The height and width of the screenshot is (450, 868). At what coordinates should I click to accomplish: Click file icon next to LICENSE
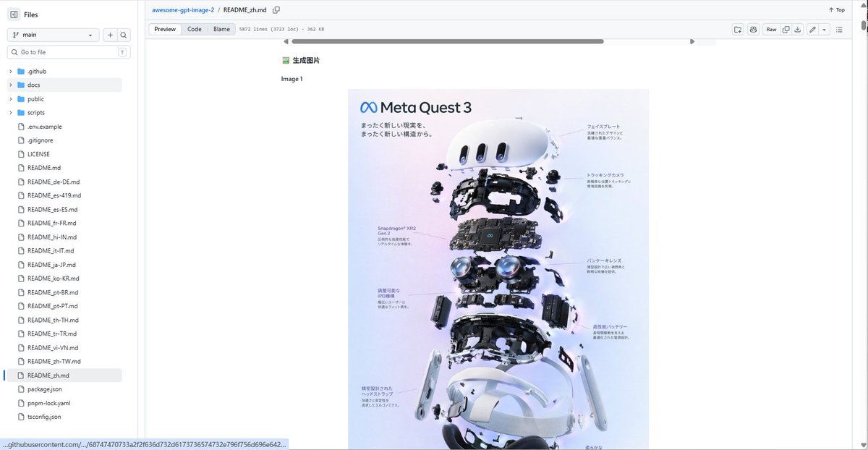coord(21,154)
